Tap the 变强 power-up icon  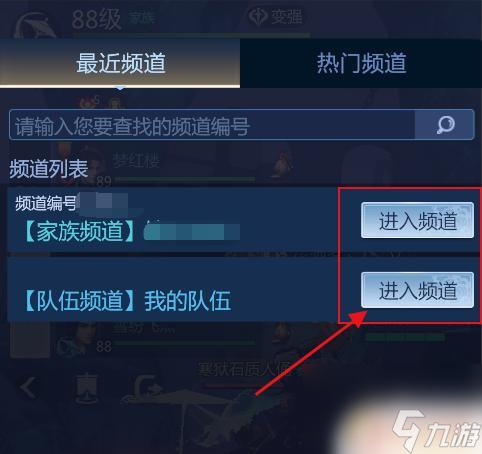(258, 16)
